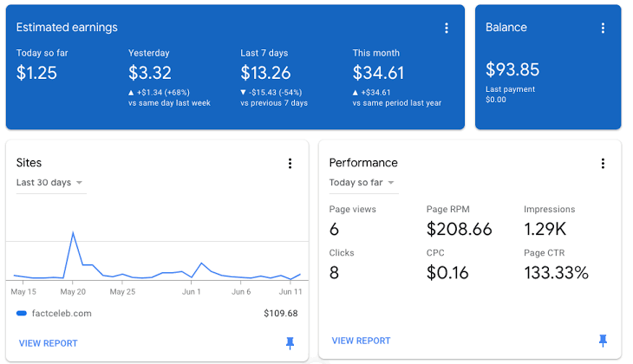This screenshot has width=633, height=364.
Task: Pin the Performance card
Action: pos(603,341)
